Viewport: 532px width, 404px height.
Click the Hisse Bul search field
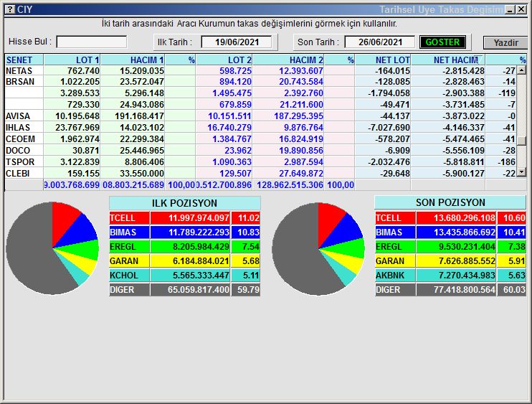click(x=92, y=42)
